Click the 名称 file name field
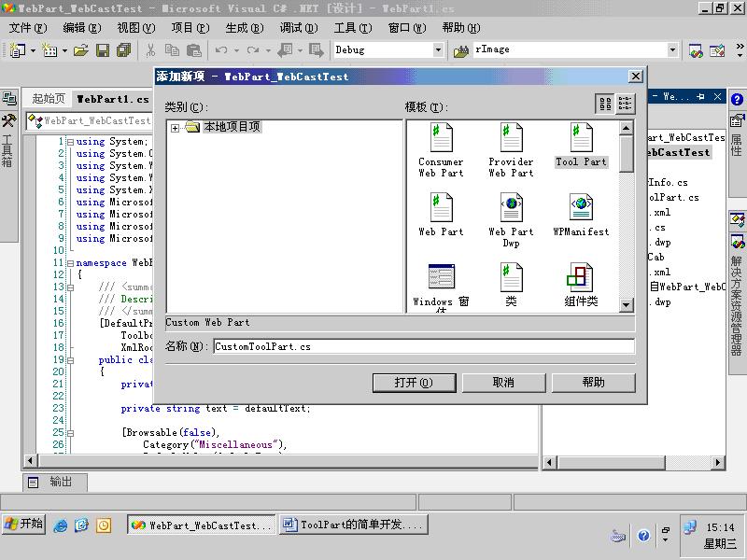 point(424,346)
